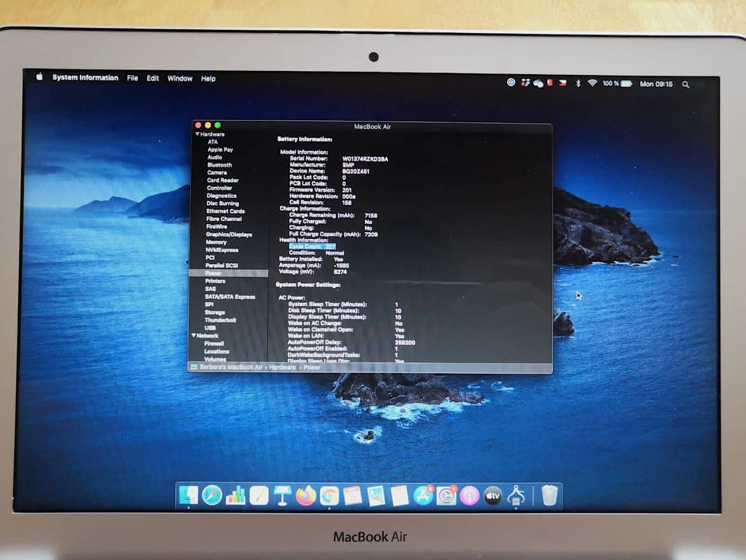Screen dimensions: 746x560
Task: Click the Mon 09:15 clock in the menu bar
Action: click(x=656, y=84)
